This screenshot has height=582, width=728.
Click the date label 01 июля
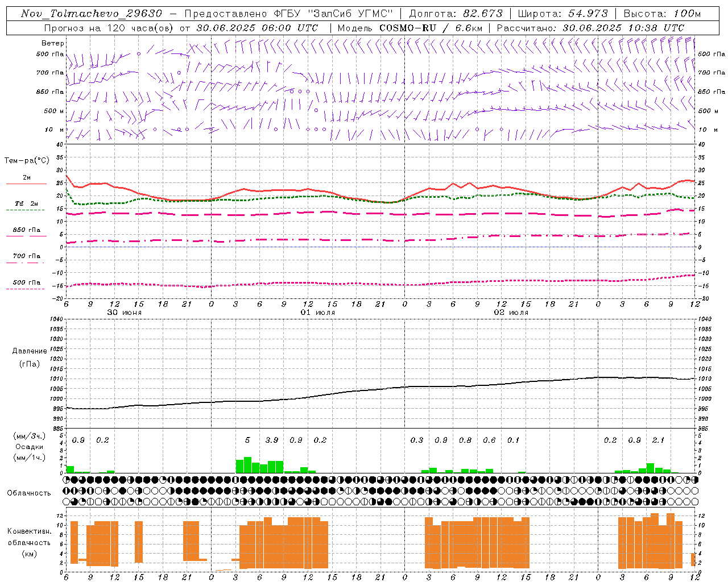(x=318, y=313)
